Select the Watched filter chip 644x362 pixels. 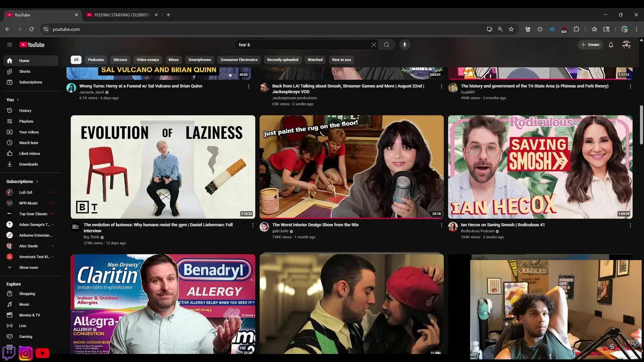(315, 59)
